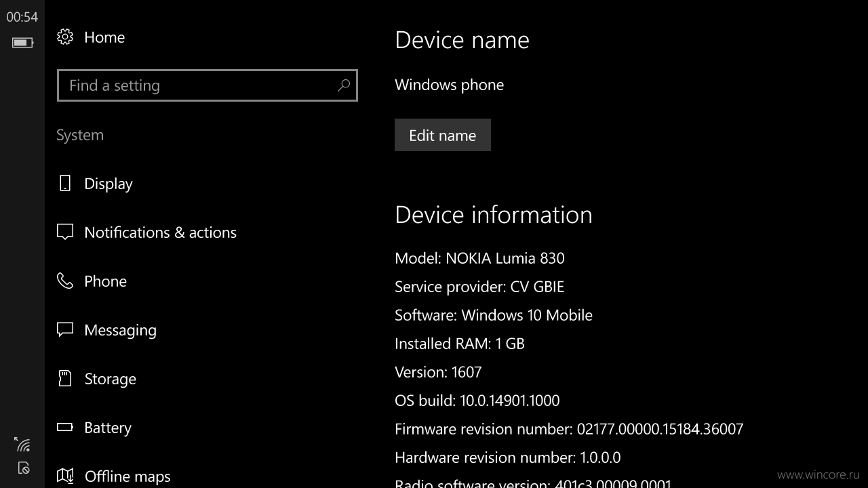This screenshot has height=488, width=868.
Task: Click Service provider: CV GBIE line
Action: 479,287
